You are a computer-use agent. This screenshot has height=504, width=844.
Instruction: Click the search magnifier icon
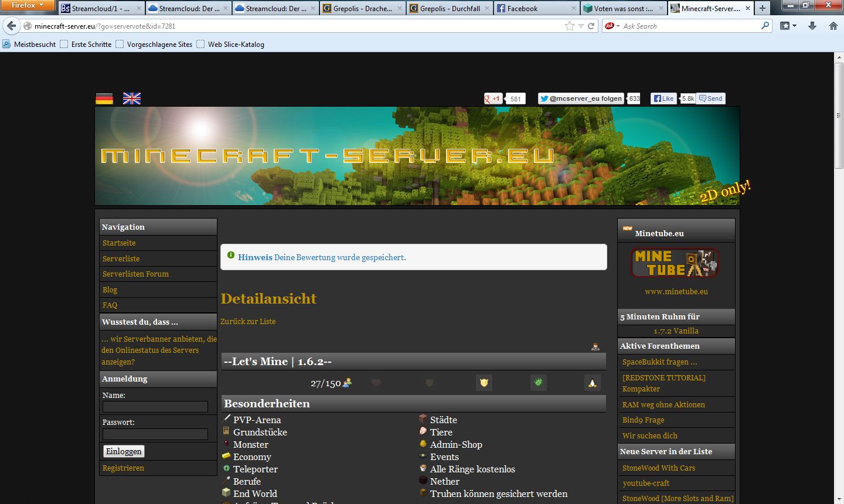765,26
